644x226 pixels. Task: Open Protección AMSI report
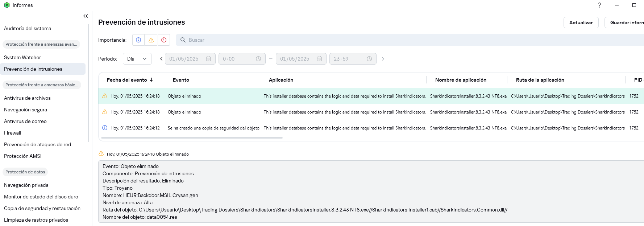(x=23, y=156)
